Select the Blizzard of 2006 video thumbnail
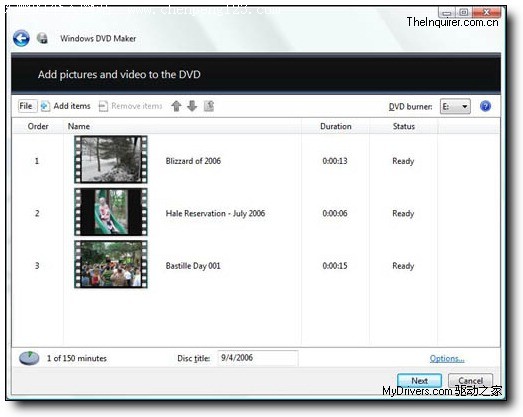Image resolution: width=523 pixels, height=417 pixels. point(111,159)
